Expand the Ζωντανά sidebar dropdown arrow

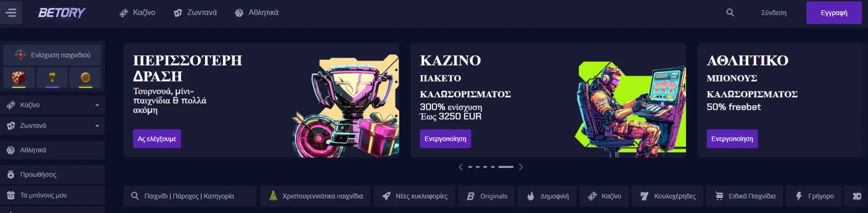[97, 126]
